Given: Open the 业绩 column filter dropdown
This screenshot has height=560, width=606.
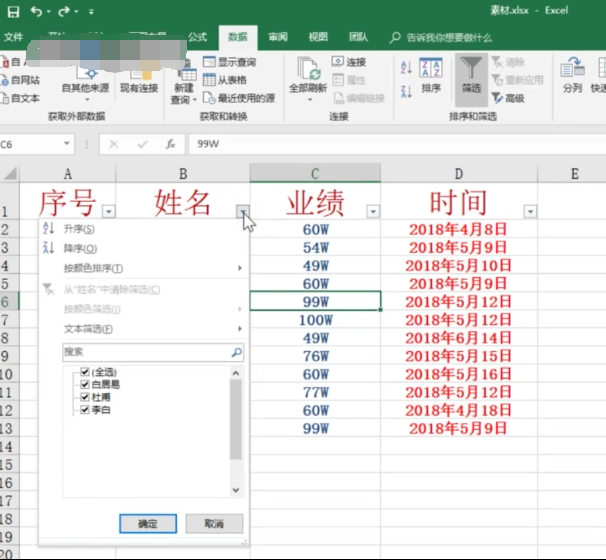Looking at the screenshot, I should coord(373,212).
